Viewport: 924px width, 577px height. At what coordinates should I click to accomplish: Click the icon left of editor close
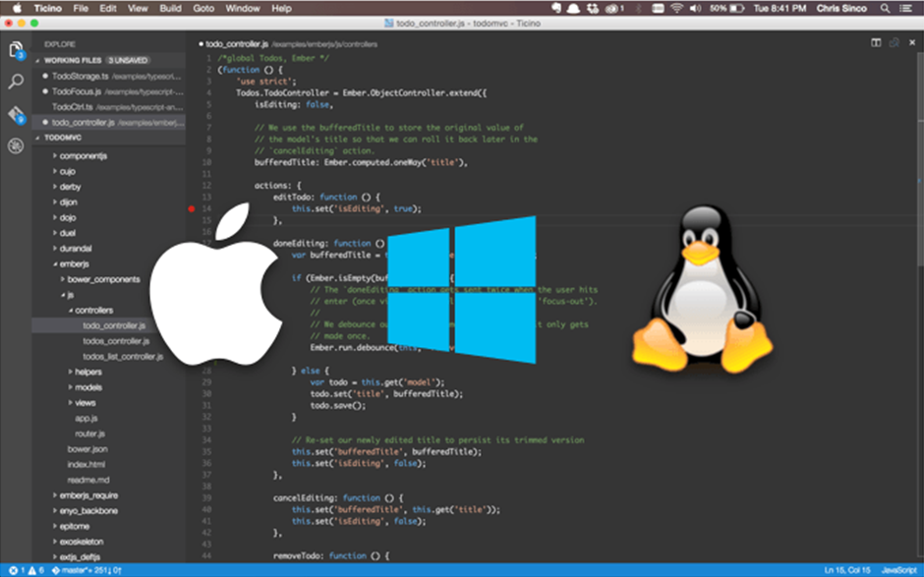(x=894, y=42)
